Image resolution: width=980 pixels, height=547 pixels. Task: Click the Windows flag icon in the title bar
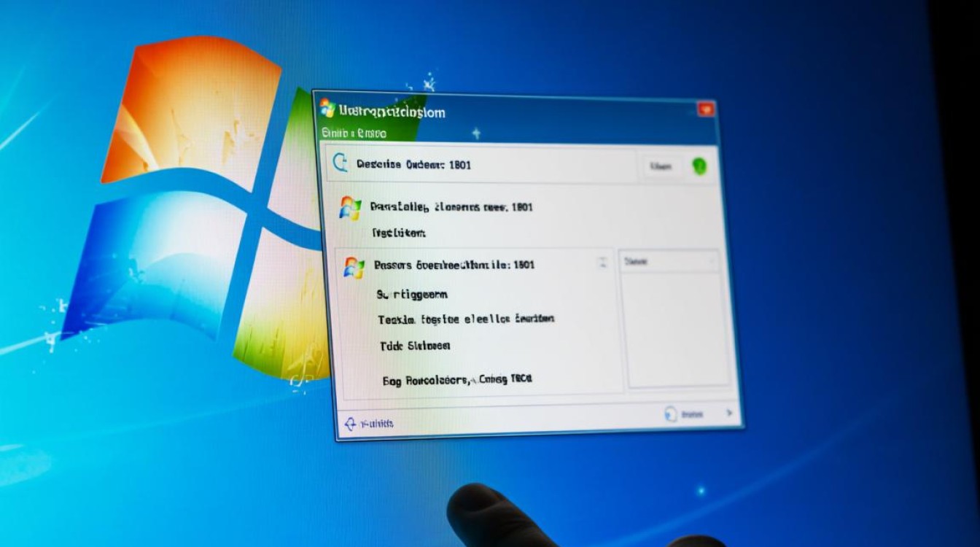pyautogui.click(x=327, y=109)
